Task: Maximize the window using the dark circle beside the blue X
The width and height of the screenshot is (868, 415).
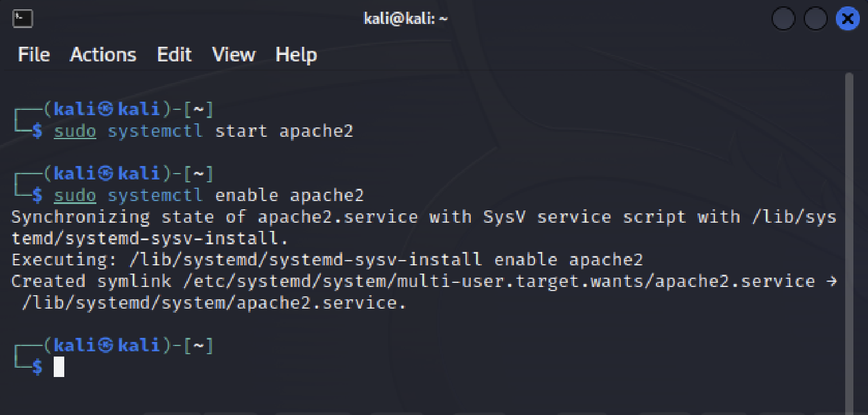Action: point(815,19)
